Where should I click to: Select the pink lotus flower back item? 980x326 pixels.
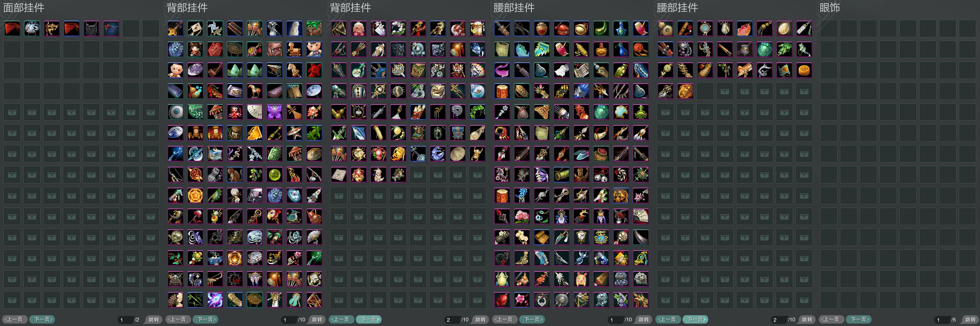coord(314,112)
